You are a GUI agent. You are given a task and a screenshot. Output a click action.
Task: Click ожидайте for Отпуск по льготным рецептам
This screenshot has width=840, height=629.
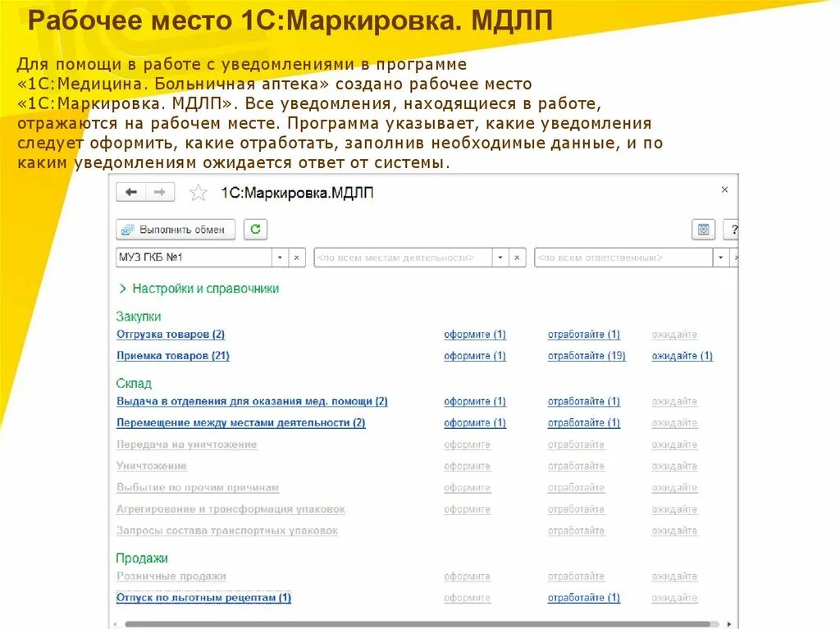pos(674,597)
